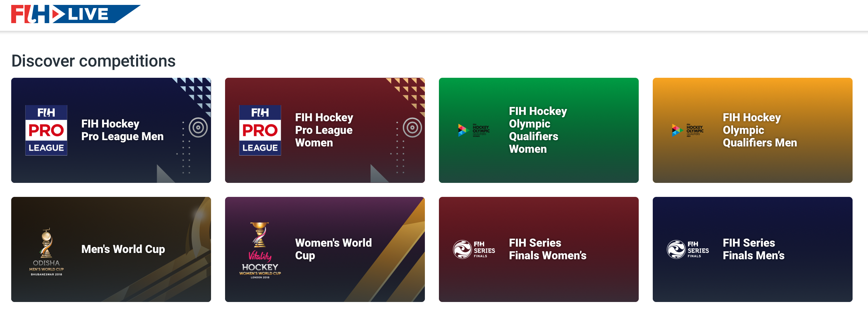Open FIH Hockey Pro League Women title
Screen dimensions: 868x316
(x=324, y=130)
